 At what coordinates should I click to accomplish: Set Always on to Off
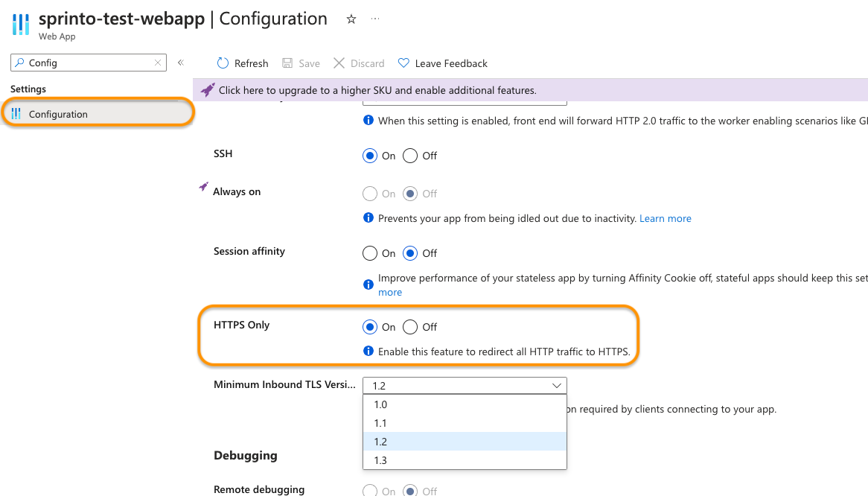coord(410,194)
